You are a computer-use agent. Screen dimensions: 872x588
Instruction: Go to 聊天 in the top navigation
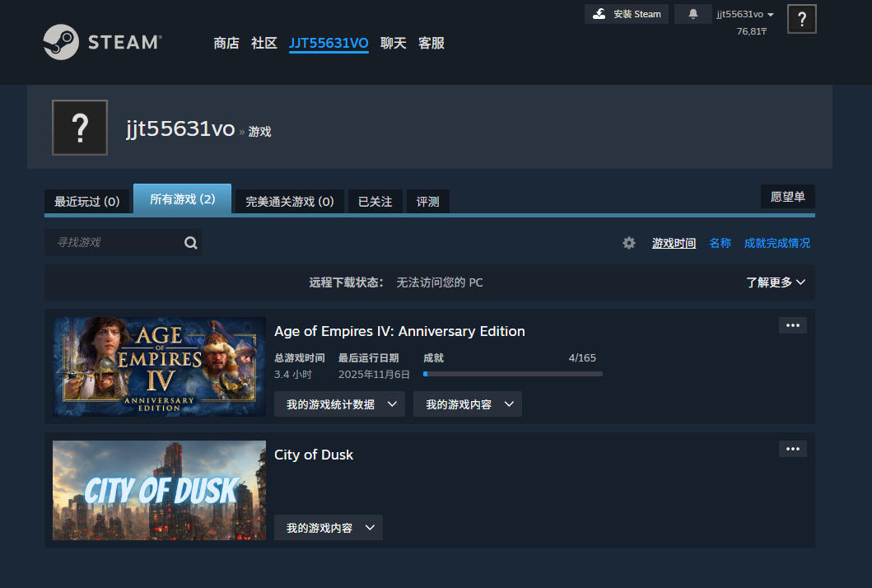[x=393, y=43]
